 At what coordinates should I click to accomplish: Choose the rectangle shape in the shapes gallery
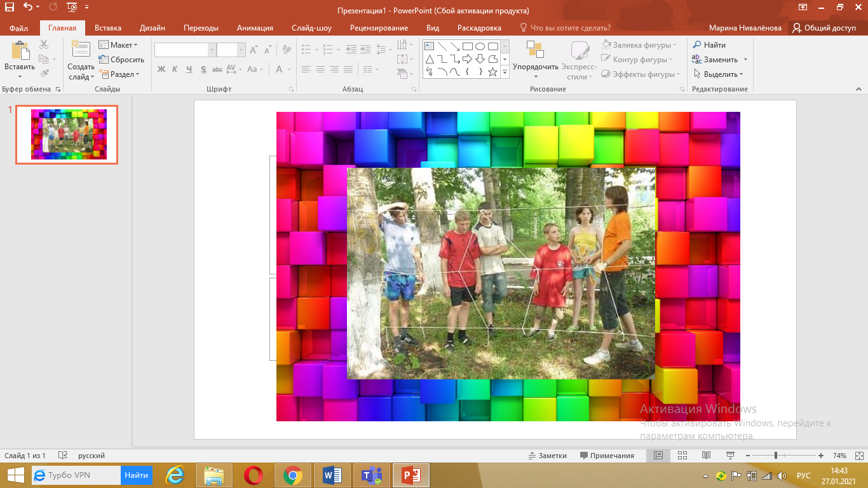click(467, 46)
